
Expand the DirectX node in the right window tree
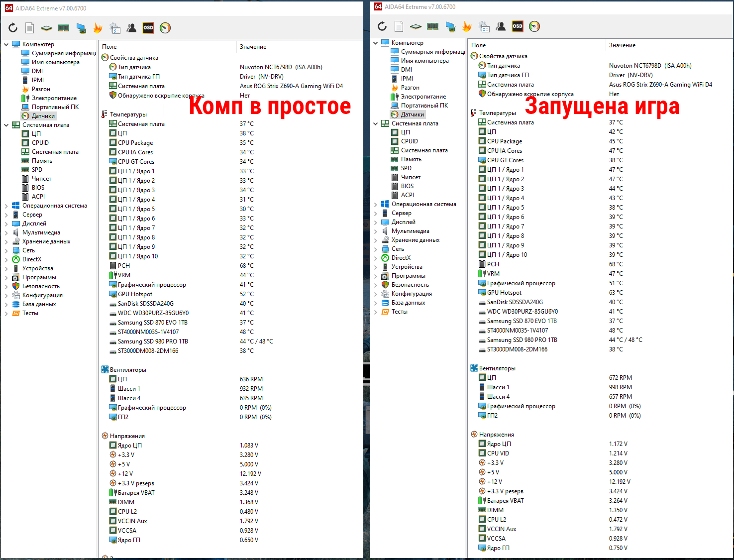point(375,258)
